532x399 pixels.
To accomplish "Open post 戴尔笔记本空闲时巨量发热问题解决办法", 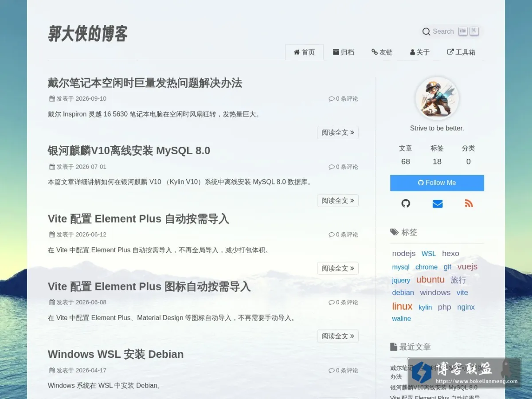I will [x=145, y=83].
